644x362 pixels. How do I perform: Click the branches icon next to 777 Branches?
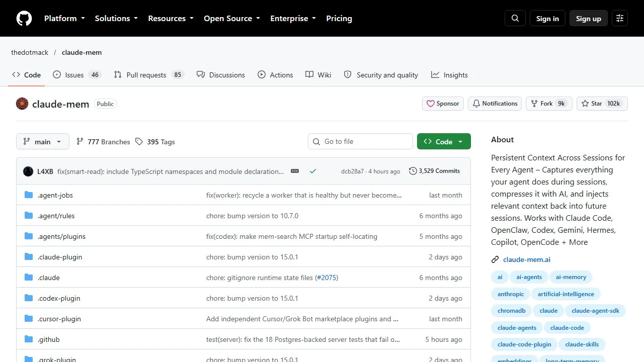(80, 142)
